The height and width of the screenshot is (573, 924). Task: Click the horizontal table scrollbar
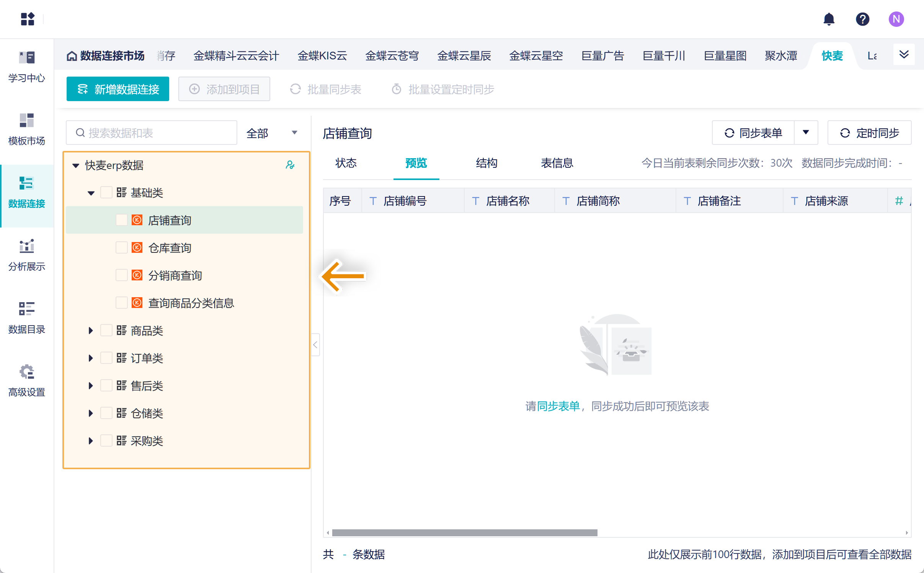click(464, 533)
